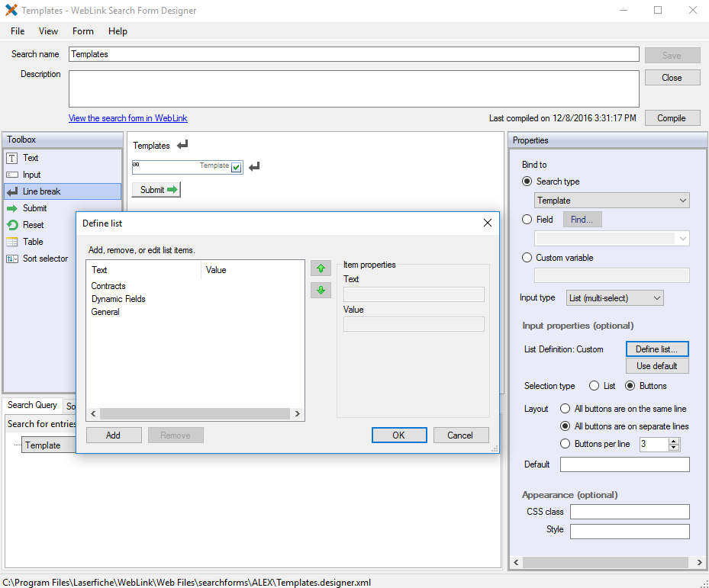Select Field bind-to radio button
The width and height of the screenshot is (709, 588).
(527, 219)
